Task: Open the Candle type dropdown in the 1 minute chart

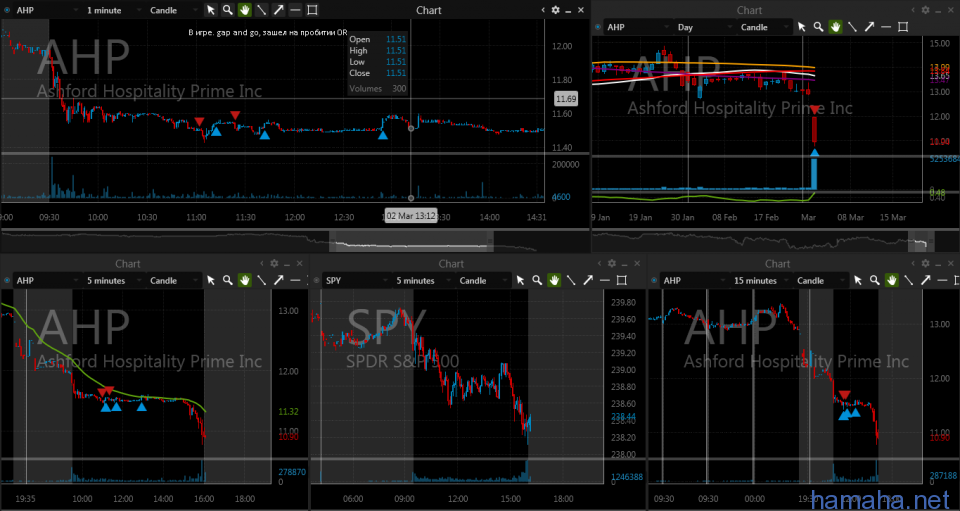Action: (x=174, y=10)
